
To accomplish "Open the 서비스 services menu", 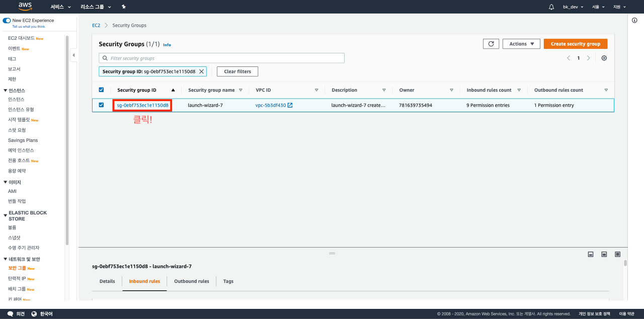I will 60,7.
